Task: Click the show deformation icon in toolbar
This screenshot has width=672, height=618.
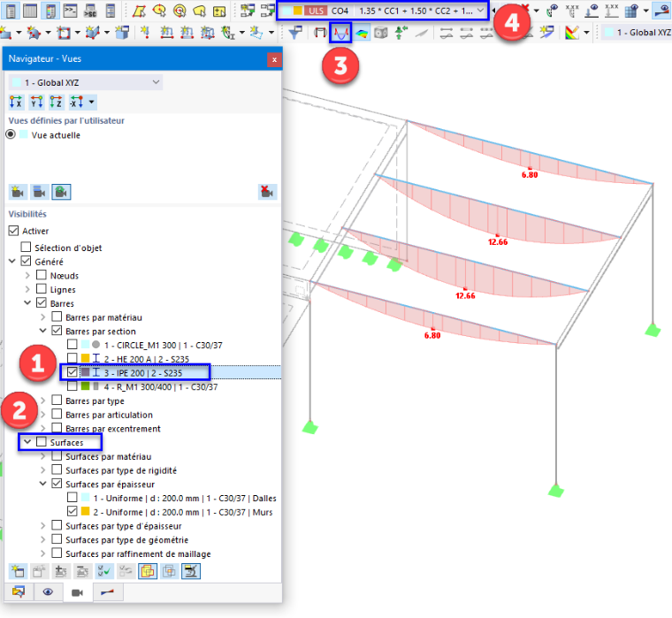Action: (x=320, y=33)
